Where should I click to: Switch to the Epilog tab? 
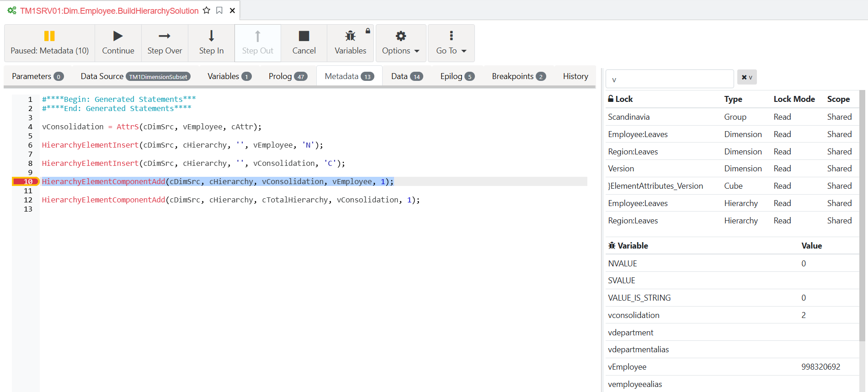coord(457,76)
